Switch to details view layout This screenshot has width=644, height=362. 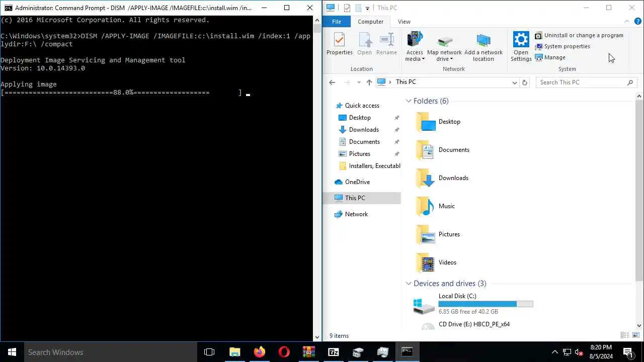tap(625, 335)
